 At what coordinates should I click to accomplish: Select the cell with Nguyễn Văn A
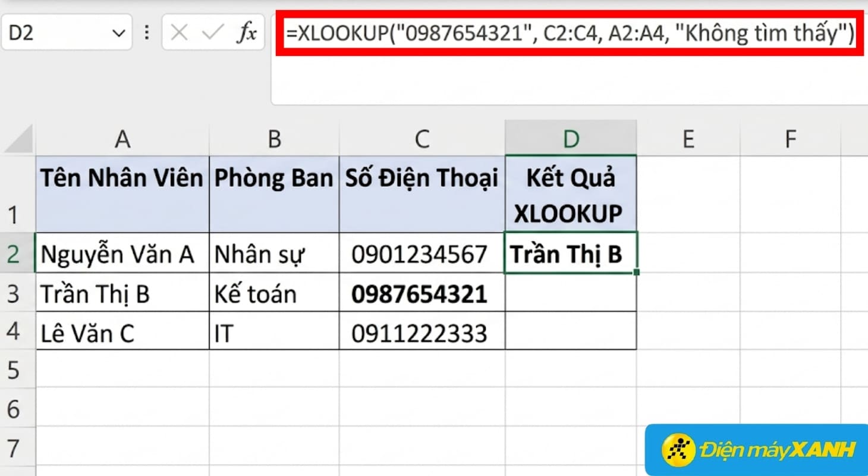pos(122,254)
